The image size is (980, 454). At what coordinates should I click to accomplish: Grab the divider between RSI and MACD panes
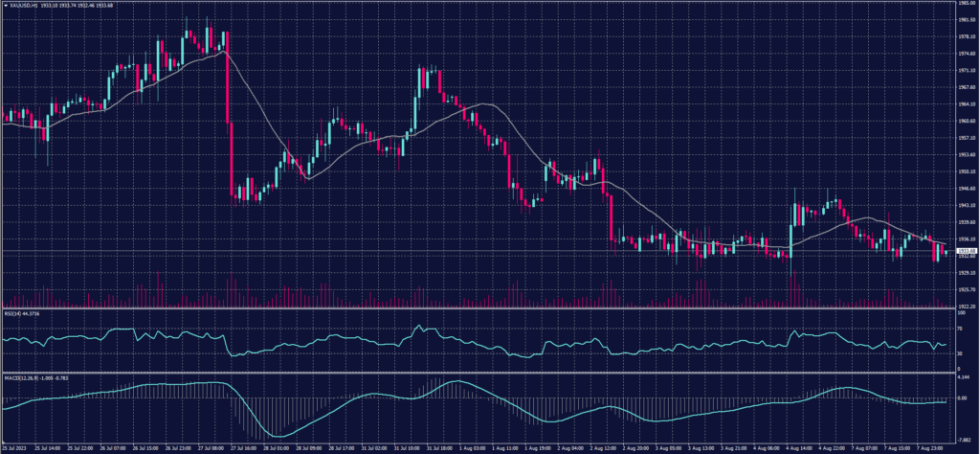[479, 372]
